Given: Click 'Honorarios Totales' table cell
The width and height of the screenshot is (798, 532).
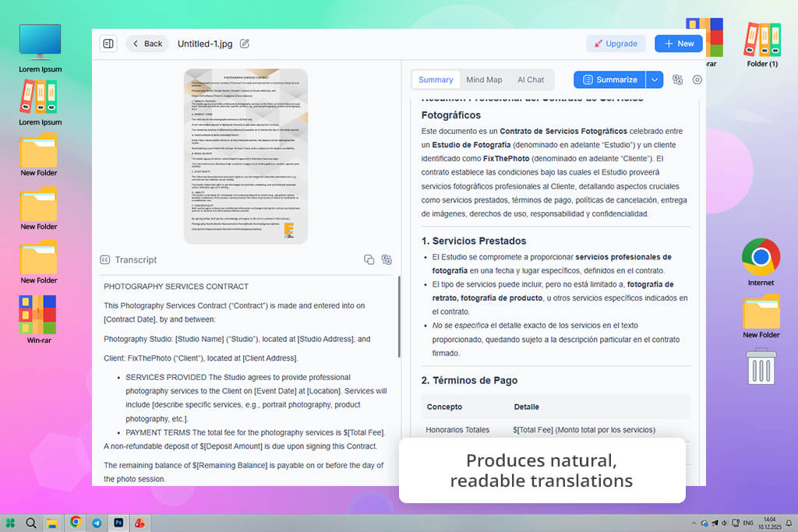Looking at the screenshot, I should [457, 430].
